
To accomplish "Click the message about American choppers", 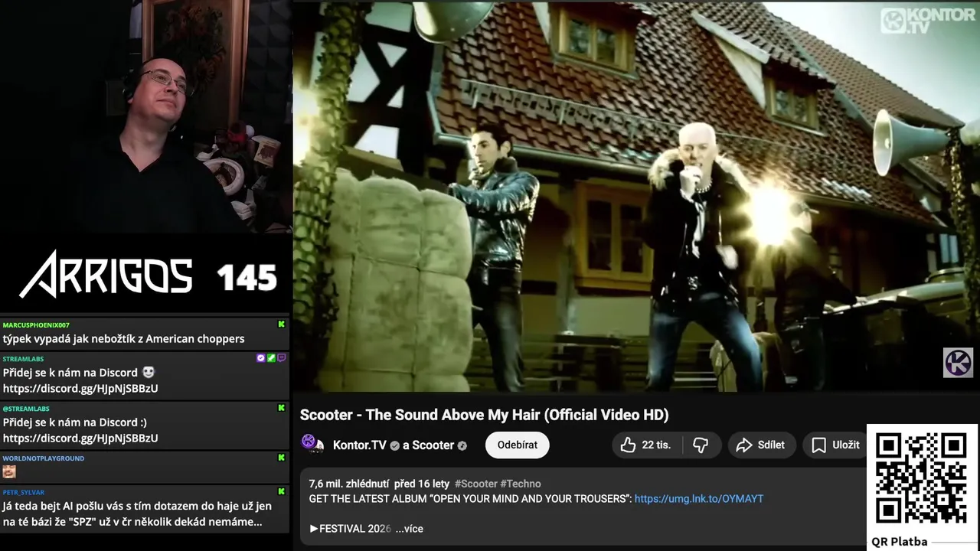I will point(123,339).
